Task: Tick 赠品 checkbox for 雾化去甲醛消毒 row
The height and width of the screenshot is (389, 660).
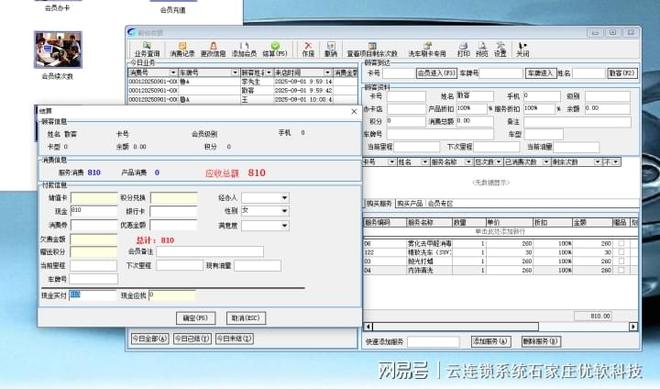Action: [621, 243]
